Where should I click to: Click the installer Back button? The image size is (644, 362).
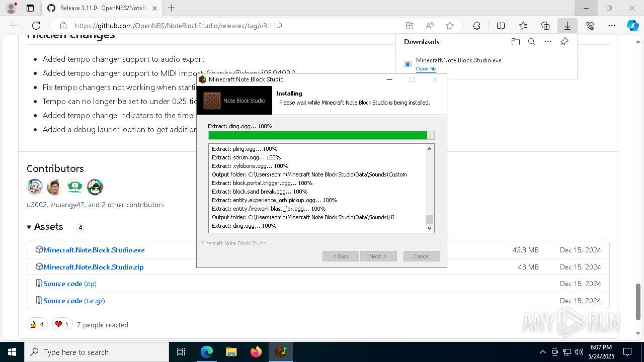pos(341,256)
